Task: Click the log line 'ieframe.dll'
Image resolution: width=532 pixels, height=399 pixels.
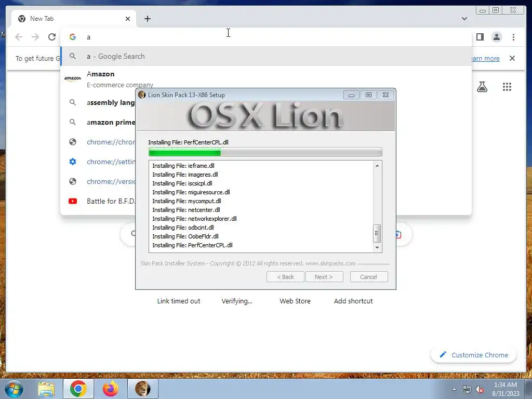Action: tap(183, 166)
